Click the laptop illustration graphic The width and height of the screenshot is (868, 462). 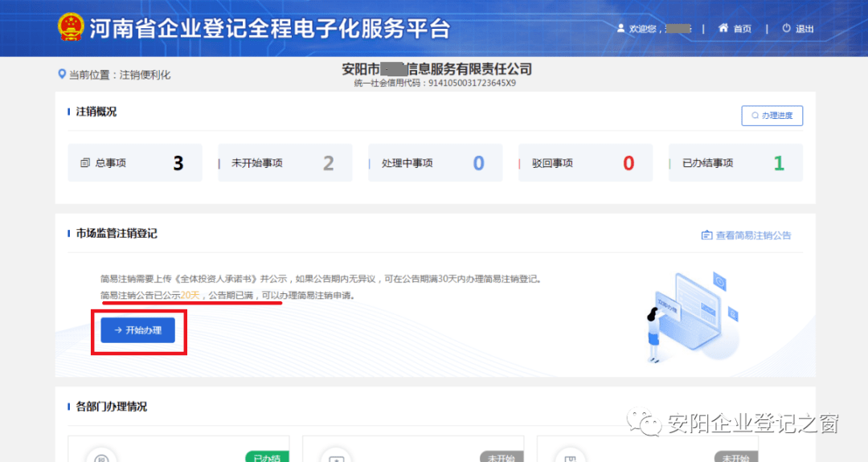click(x=693, y=317)
